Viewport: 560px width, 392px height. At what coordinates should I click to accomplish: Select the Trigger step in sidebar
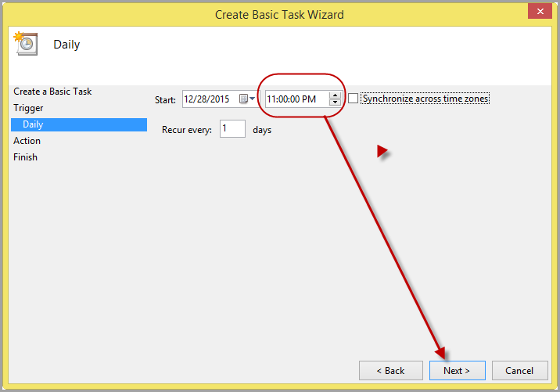tap(28, 108)
